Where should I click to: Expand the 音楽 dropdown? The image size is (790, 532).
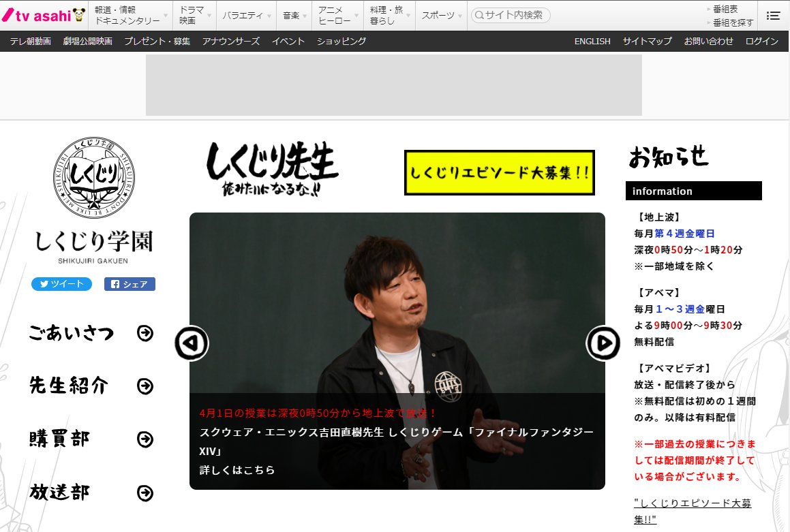294,15
